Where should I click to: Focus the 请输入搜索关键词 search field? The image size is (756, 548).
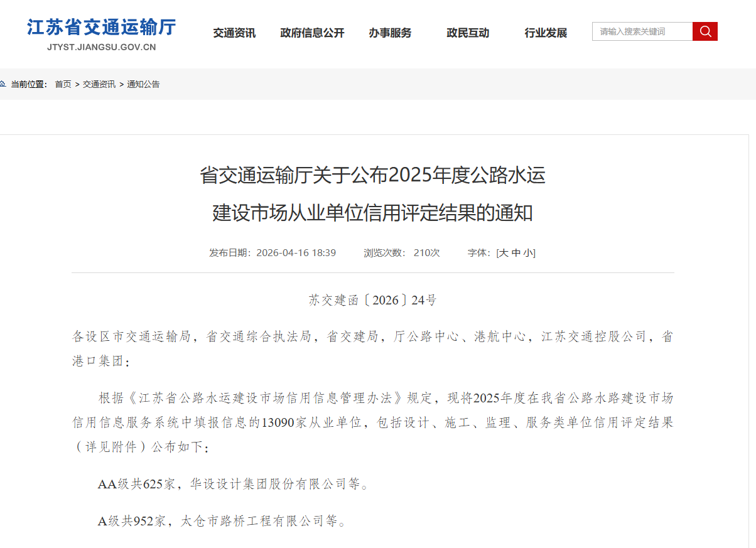pyautogui.click(x=642, y=31)
